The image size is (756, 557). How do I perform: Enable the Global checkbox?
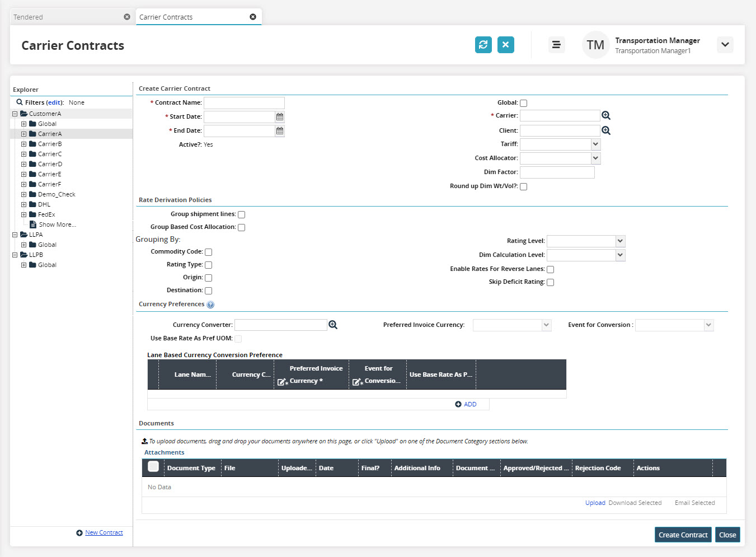(x=523, y=103)
